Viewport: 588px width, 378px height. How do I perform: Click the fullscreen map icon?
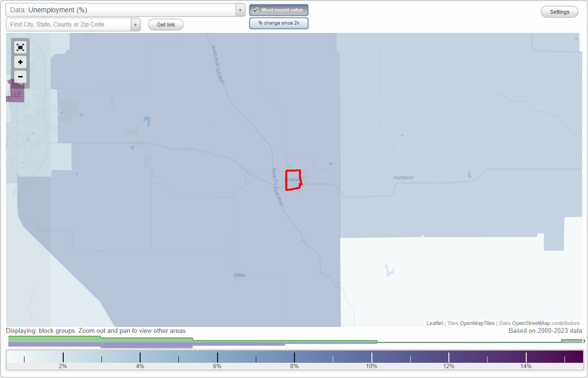20,47
